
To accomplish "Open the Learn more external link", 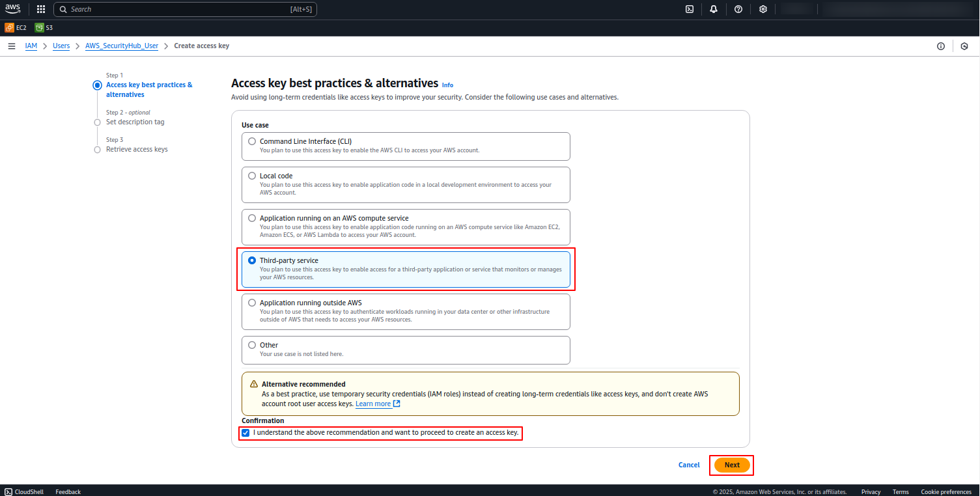I will point(378,404).
